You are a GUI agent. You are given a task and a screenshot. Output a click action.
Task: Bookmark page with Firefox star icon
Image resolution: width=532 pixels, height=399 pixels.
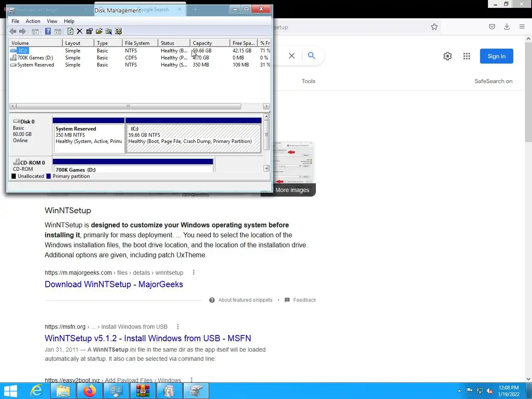[x=434, y=27]
